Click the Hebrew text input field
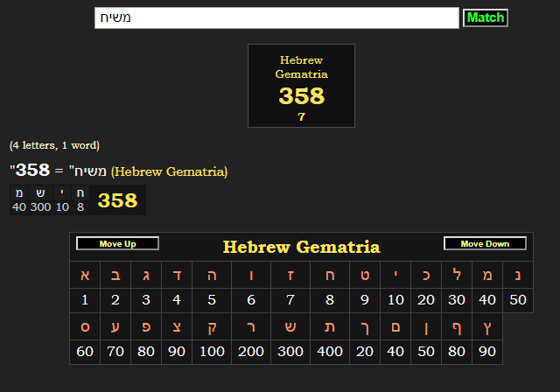The width and height of the screenshot is (560, 392). coord(276,18)
